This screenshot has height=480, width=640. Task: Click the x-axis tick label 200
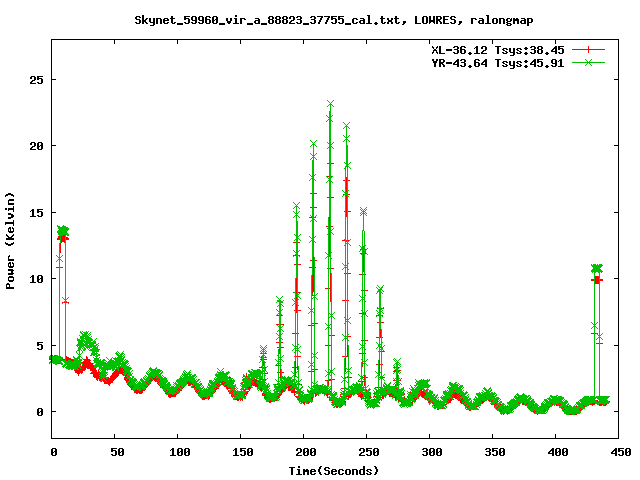tap(306, 452)
